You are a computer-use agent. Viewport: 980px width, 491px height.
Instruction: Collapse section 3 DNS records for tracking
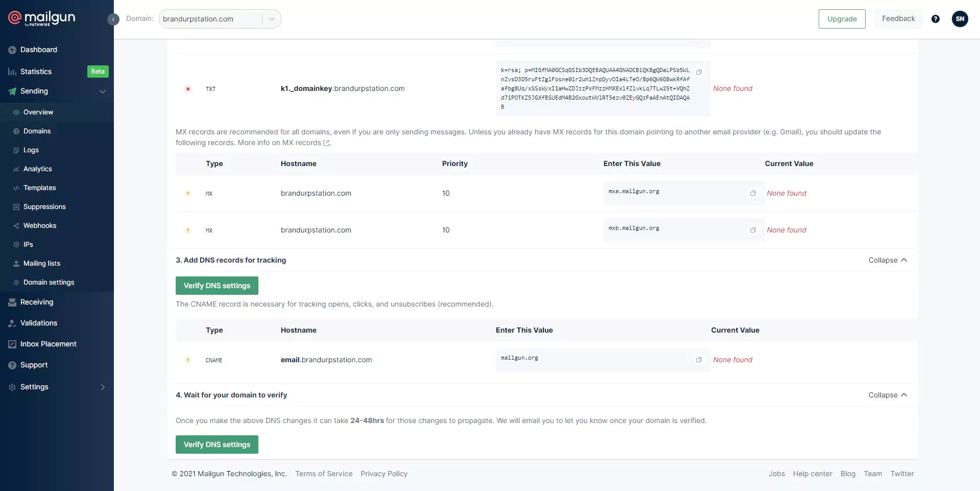tap(888, 260)
